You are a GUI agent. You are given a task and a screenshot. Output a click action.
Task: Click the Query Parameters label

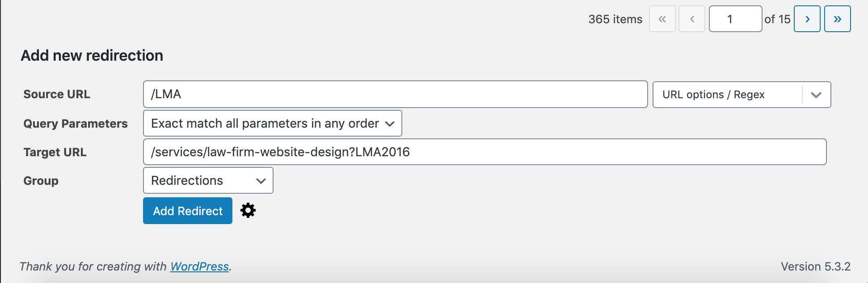click(x=76, y=124)
